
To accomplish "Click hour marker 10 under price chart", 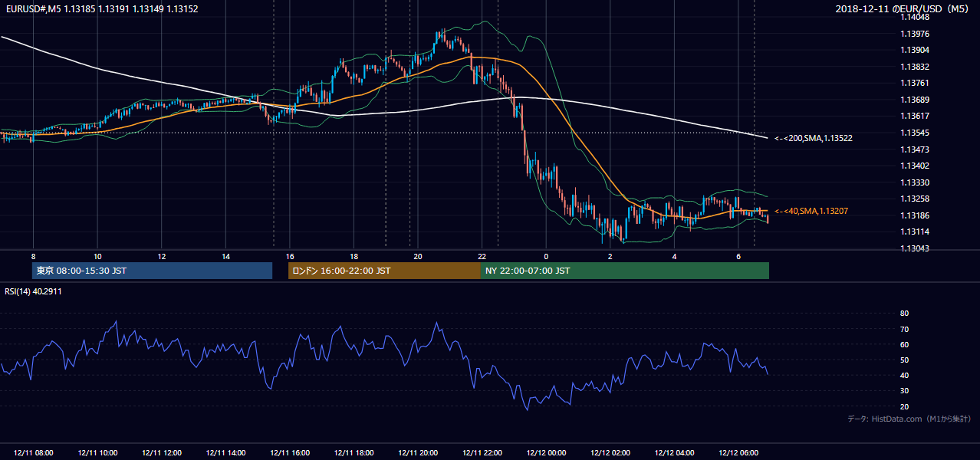I will pyautogui.click(x=97, y=256).
